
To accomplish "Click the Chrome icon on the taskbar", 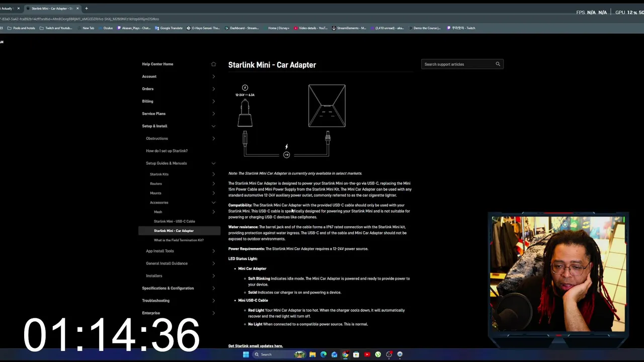I will pos(345,354).
